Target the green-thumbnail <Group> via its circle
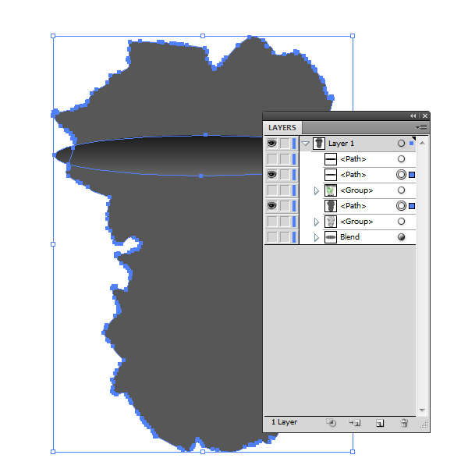The image size is (468, 476). tap(401, 190)
